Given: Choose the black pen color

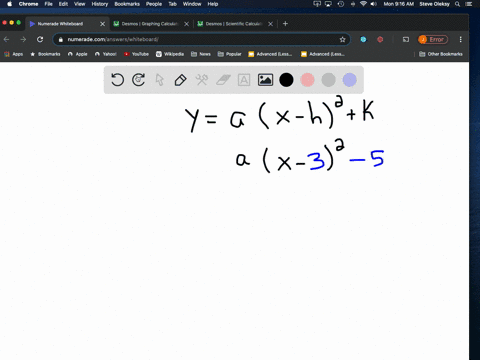Looking at the screenshot, I should [x=286, y=80].
